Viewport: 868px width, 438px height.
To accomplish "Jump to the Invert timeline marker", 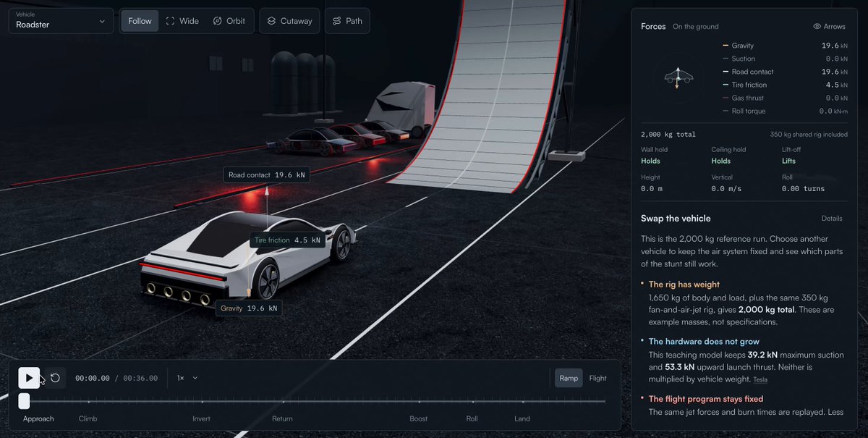I will (x=201, y=418).
